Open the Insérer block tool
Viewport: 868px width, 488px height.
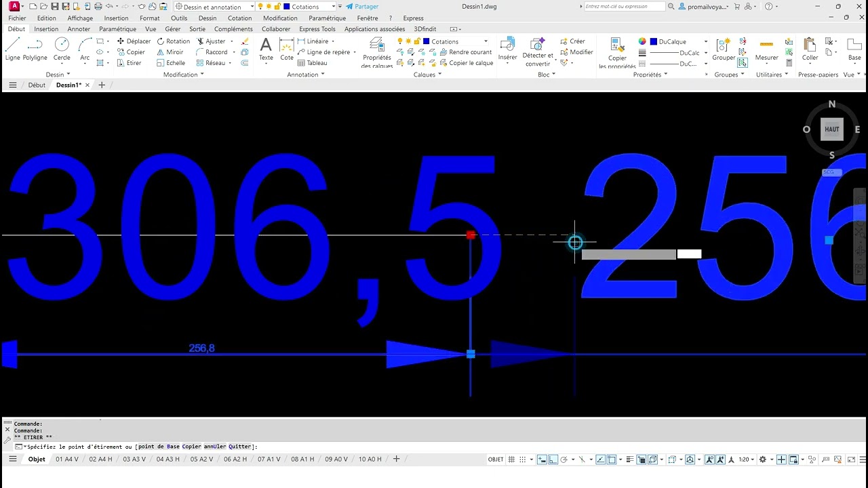(507, 49)
